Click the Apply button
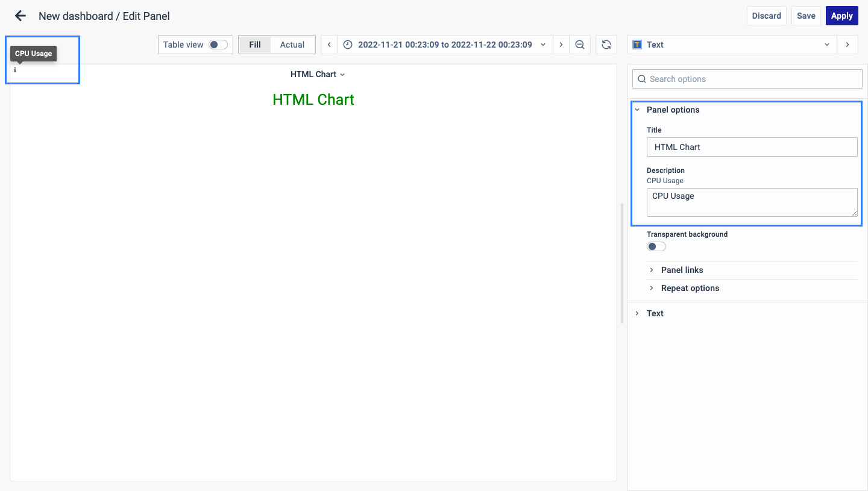The width and height of the screenshot is (868, 491). [x=841, y=16]
